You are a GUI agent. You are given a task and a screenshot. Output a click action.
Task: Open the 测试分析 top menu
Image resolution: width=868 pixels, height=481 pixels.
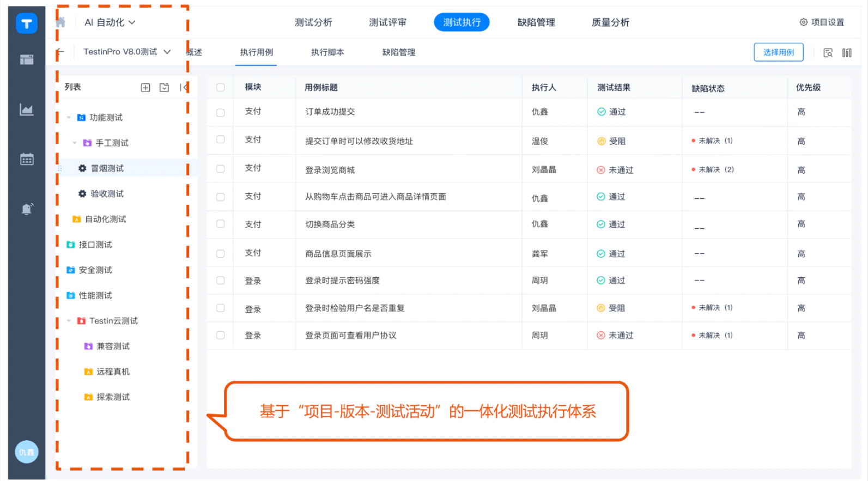(313, 22)
